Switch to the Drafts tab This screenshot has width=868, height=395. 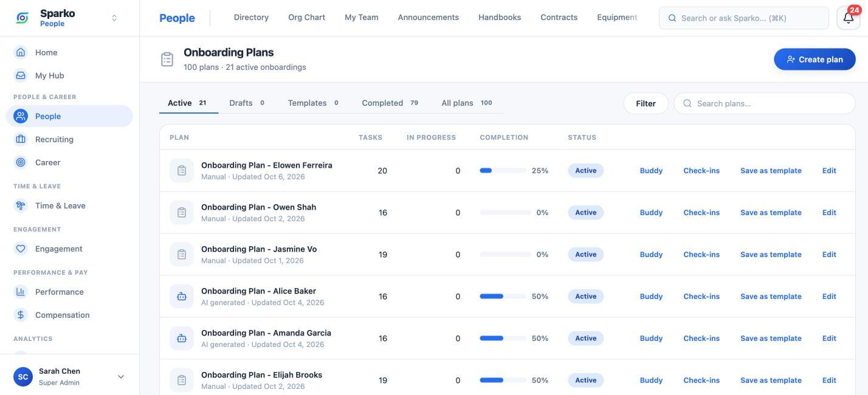[247, 103]
